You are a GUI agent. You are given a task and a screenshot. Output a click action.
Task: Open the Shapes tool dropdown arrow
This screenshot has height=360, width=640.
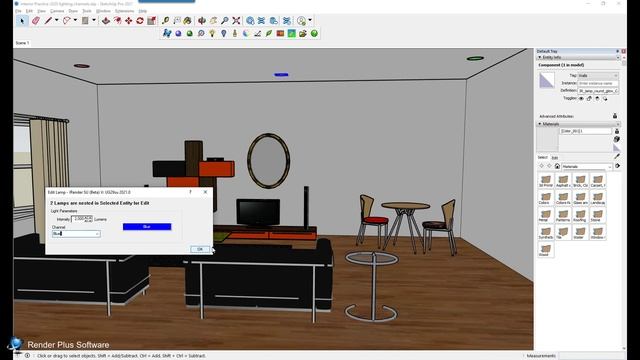pyautogui.click(x=93, y=20)
